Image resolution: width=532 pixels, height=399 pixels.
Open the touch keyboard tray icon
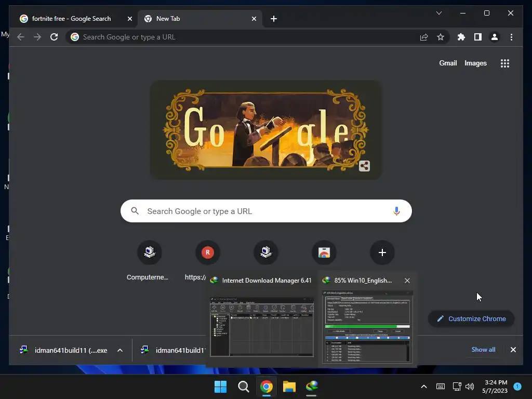point(441,387)
